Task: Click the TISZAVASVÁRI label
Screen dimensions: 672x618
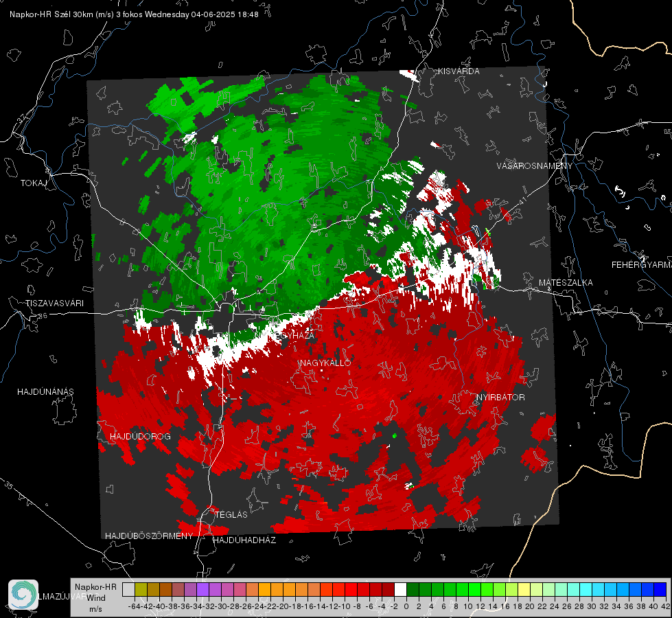Action: coord(55,304)
